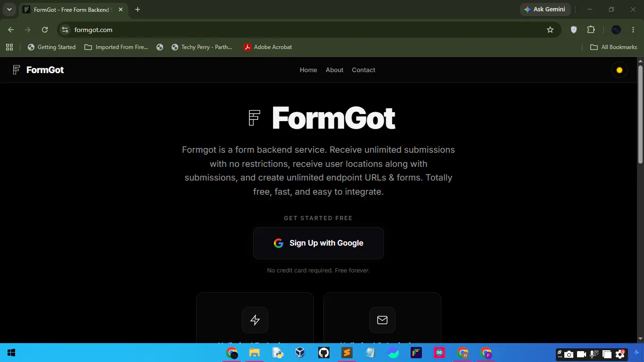This screenshot has width=644, height=362.
Task: Click the 'GET STARTED FREE' label
Action: pos(318,218)
